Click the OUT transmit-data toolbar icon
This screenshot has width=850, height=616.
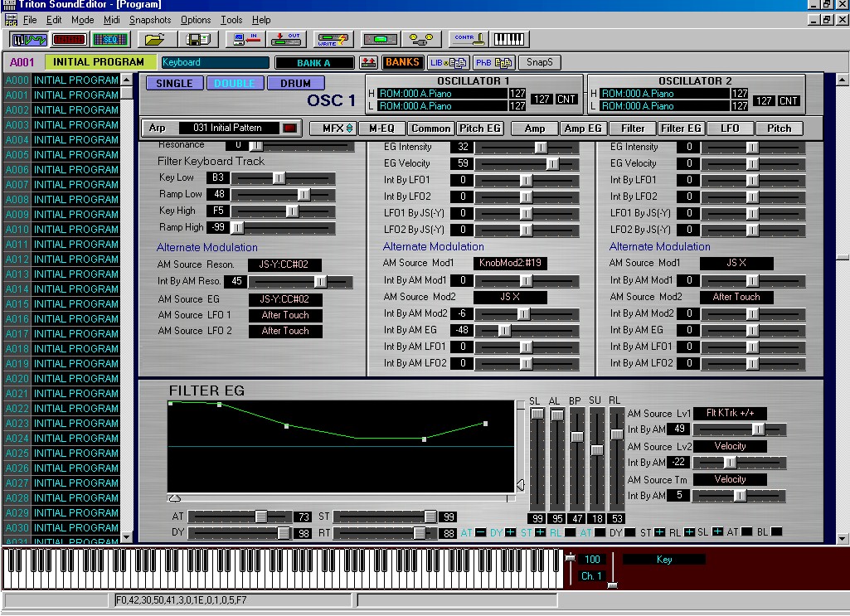287,39
